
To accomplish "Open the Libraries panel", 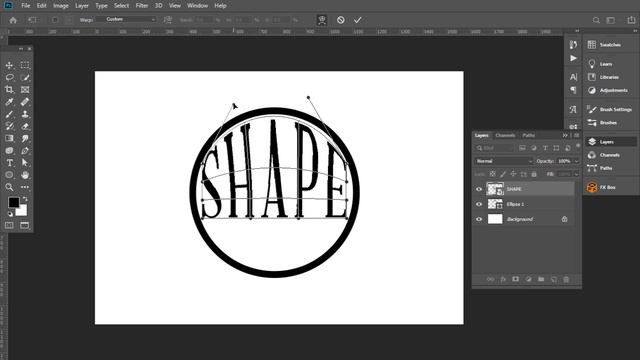I will [610, 77].
